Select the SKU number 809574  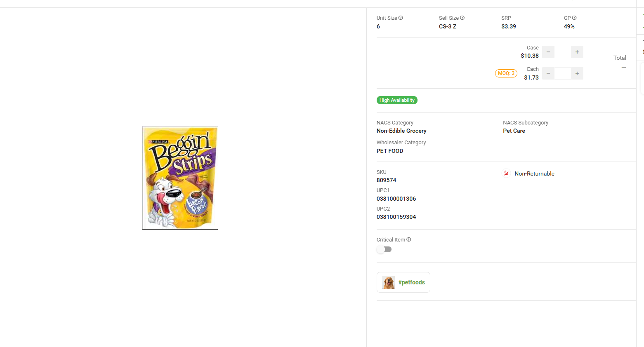pos(386,180)
